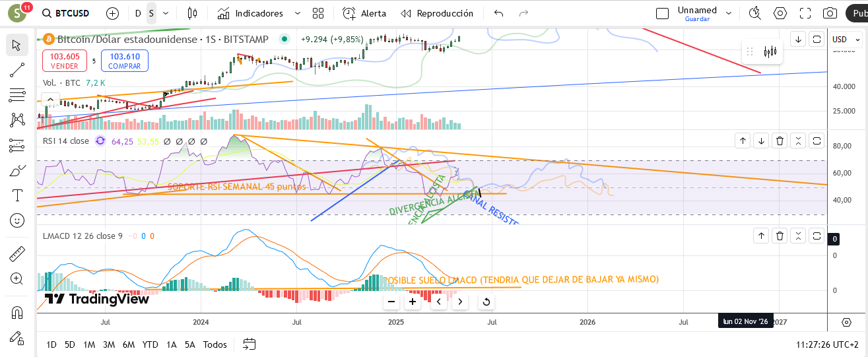868x357 pixels.
Task: Select the ruler measure tool
Action: 17,253
